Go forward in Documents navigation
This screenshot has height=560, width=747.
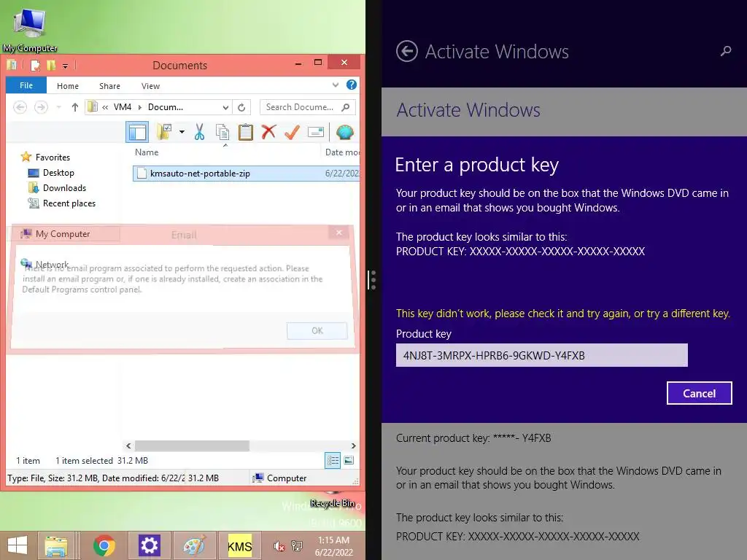click(41, 107)
